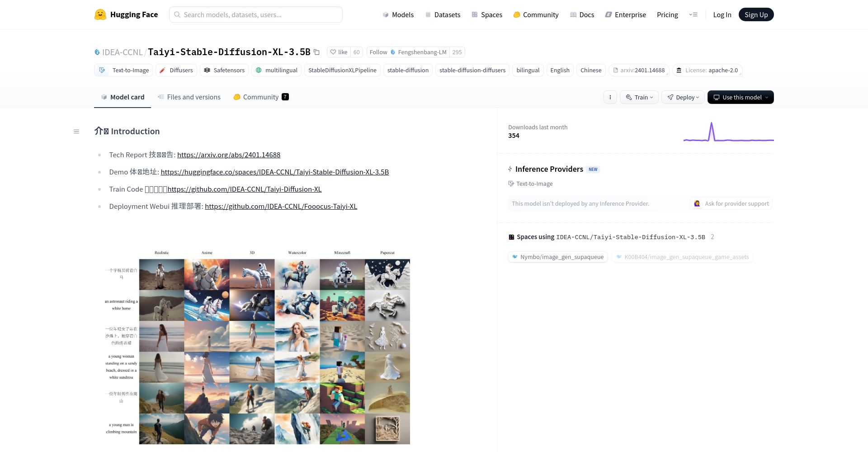Open the Files and versions tab
868x452 pixels.
tap(189, 97)
